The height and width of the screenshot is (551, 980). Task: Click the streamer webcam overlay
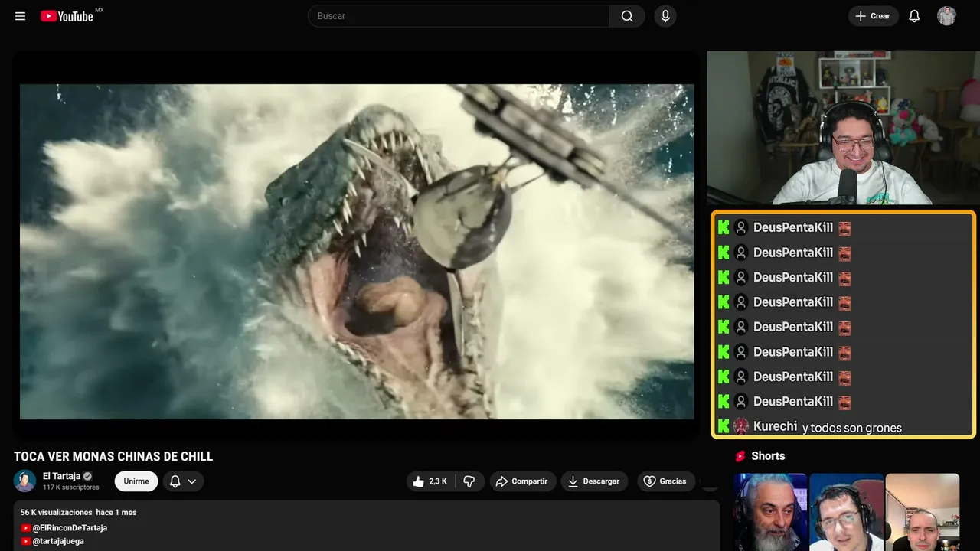click(843, 128)
